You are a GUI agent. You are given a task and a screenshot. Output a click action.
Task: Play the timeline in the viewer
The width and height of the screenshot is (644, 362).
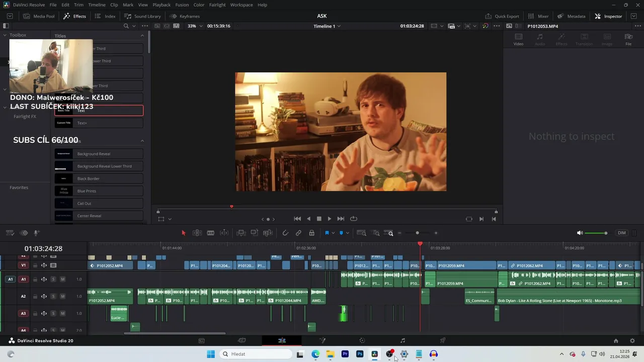pos(330,219)
